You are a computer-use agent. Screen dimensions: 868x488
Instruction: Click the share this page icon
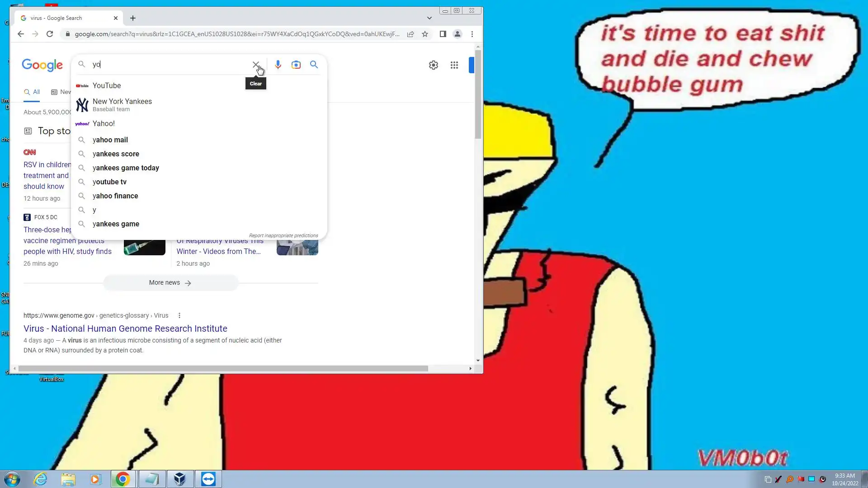point(410,34)
